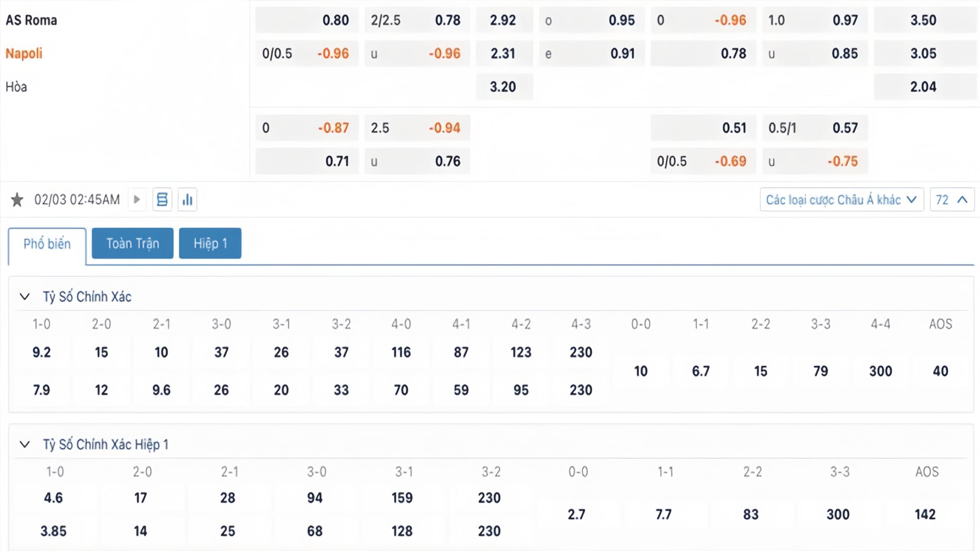Collapse the 72 markets expander
The width and height of the screenshot is (980, 551).
point(952,200)
